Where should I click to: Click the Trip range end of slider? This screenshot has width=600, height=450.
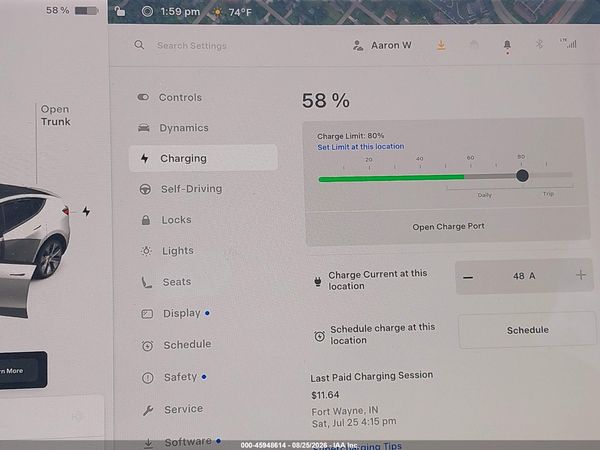548,194
